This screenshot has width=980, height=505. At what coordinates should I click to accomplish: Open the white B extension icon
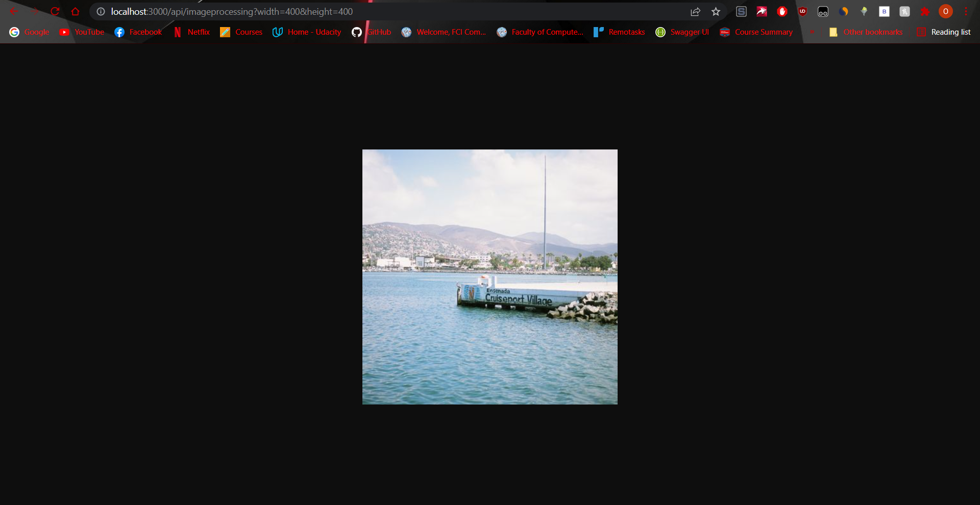point(884,11)
